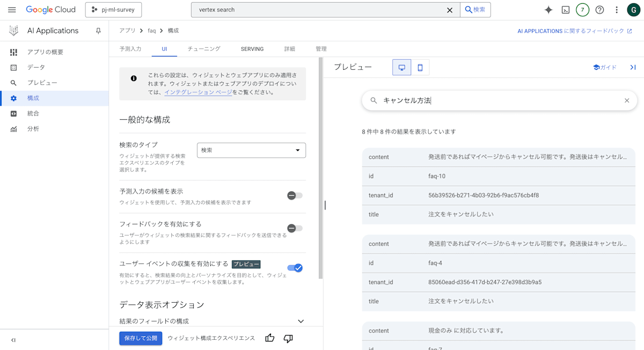Clear the top search bar with X
Image resolution: width=644 pixels, height=350 pixels.
[x=450, y=10]
